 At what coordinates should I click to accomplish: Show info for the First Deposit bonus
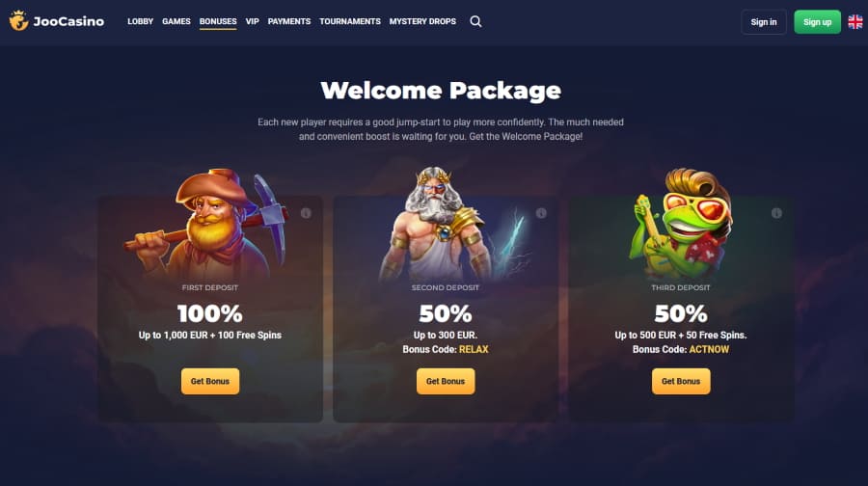point(306,213)
